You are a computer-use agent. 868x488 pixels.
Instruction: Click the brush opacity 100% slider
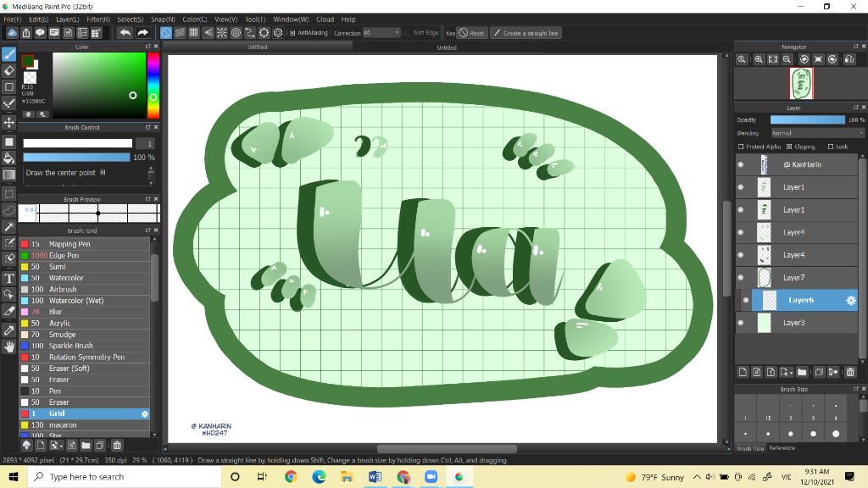click(x=76, y=158)
